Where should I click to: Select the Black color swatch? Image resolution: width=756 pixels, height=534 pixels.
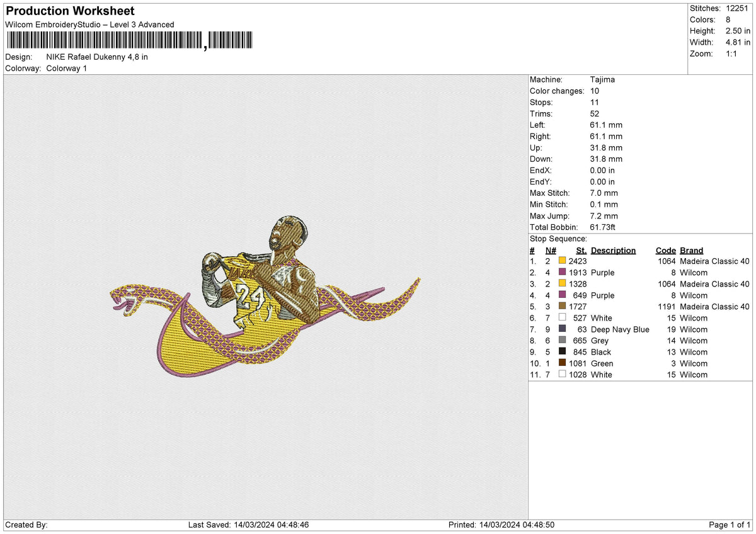[562, 351]
